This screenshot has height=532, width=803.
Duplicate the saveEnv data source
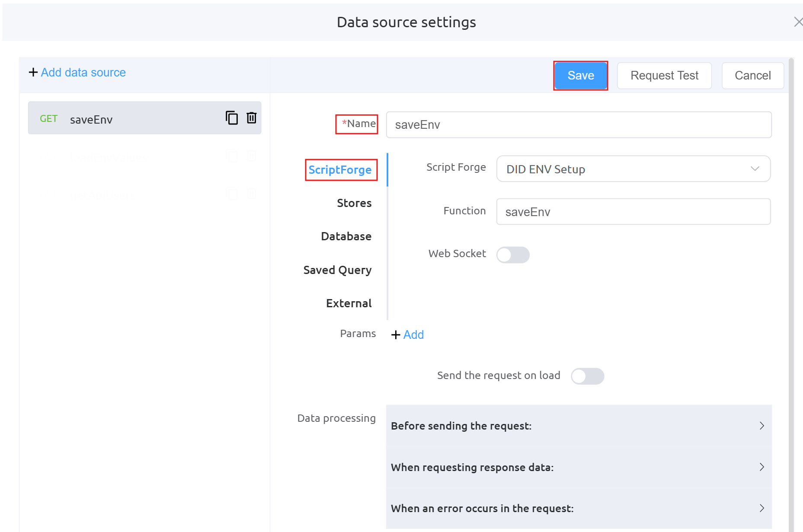click(232, 118)
